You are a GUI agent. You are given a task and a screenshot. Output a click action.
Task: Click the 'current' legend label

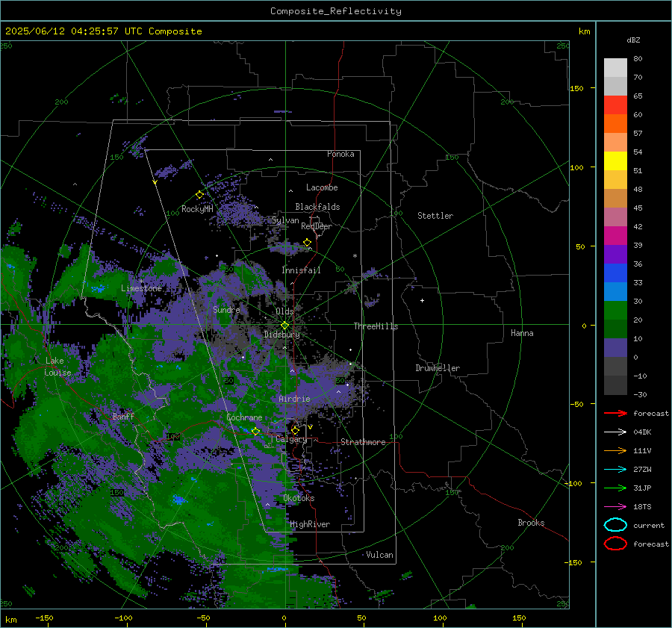(x=649, y=525)
